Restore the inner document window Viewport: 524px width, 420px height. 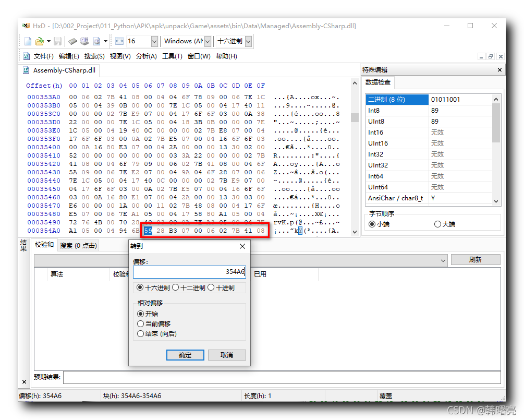click(x=490, y=56)
